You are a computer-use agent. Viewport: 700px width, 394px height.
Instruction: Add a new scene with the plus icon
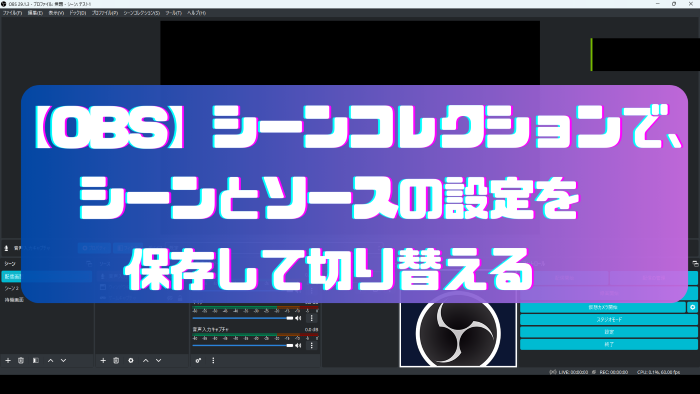[8, 360]
